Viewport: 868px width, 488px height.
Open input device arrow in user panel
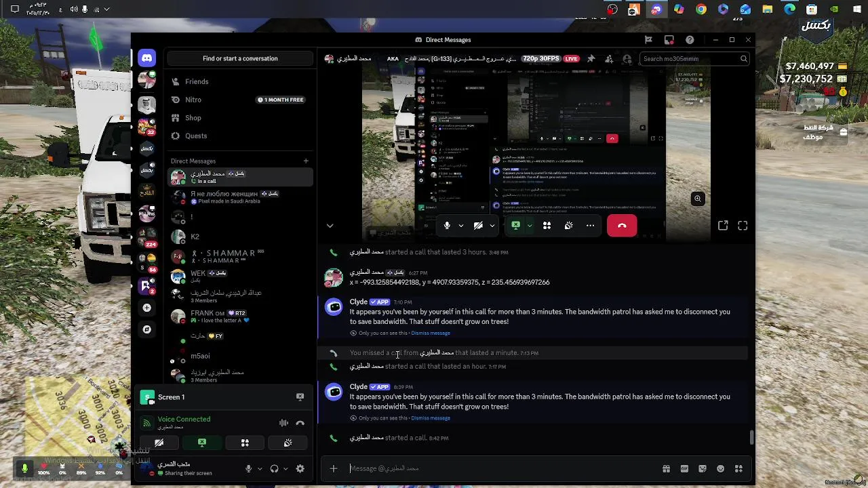(259, 468)
